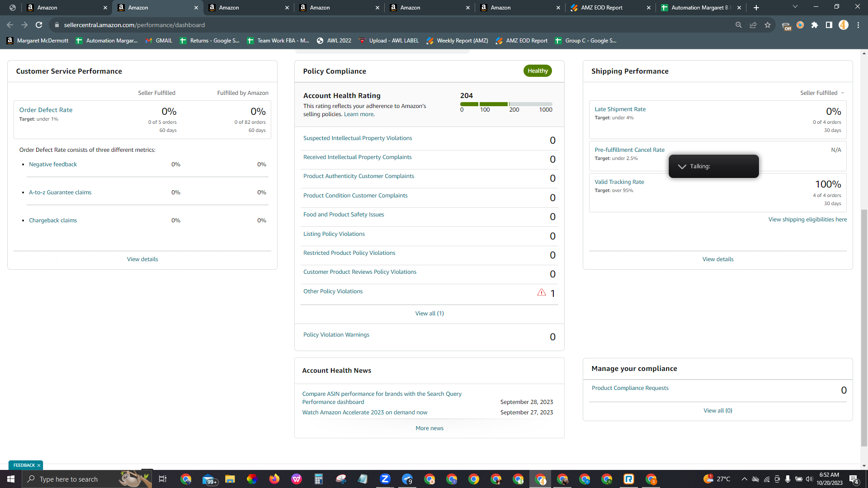This screenshot has width=868, height=488.
Task: Open the Upload - AWL LABEL bookmark
Action: point(389,41)
